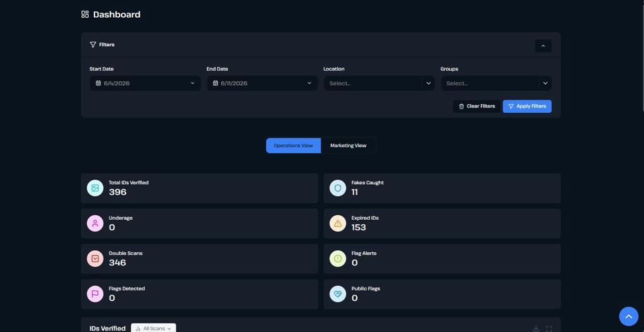Click the Filters funnel icon
Screen dimensions: 644x332
coord(93,45)
